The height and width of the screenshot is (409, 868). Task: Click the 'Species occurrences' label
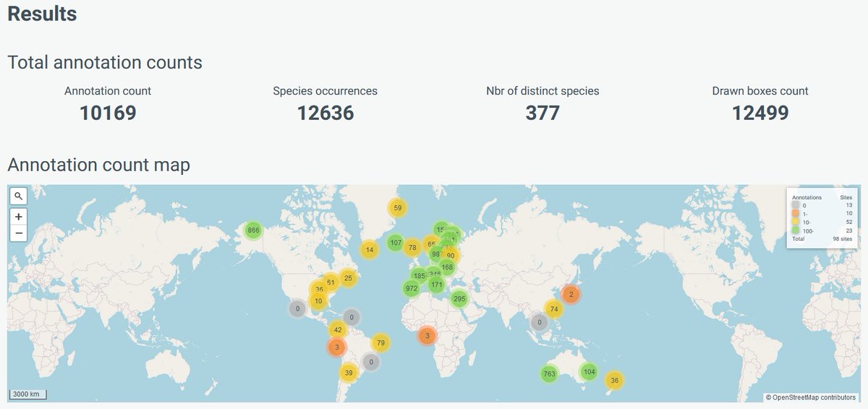(x=325, y=91)
